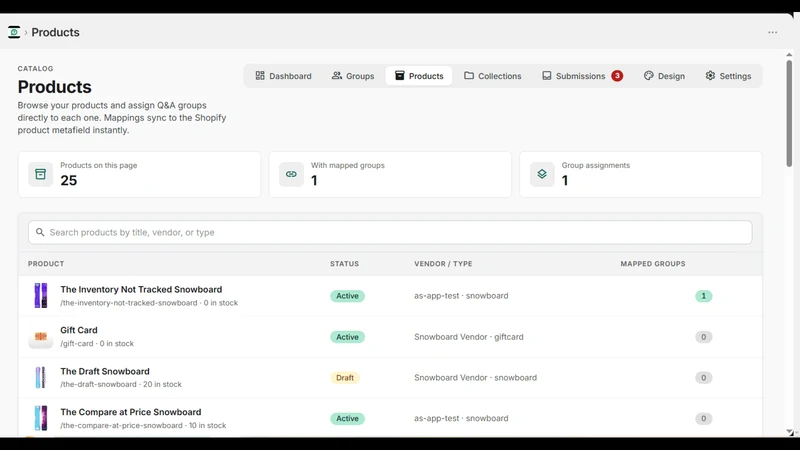The width and height of the screenshot is (800, 450).
Task: Select the Products tab
Action: tap(419, 76)
